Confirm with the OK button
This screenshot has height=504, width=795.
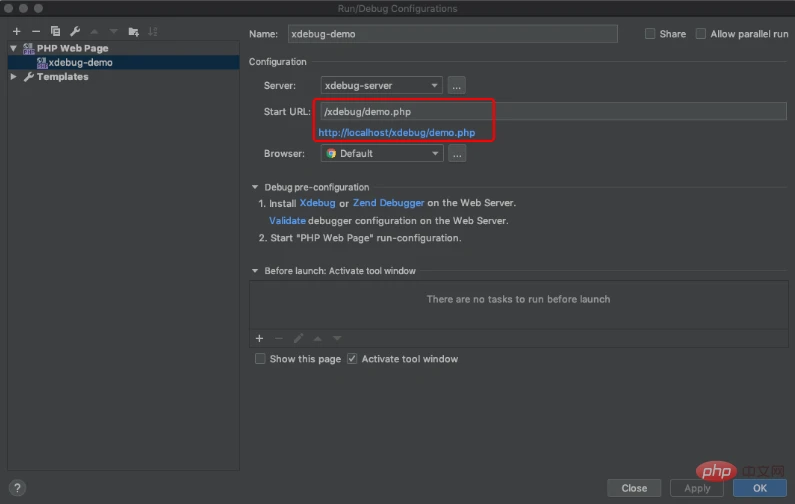click(x=760, y=488)
